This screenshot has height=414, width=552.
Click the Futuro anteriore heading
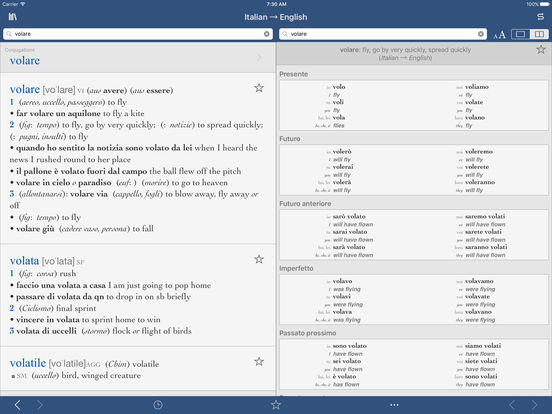305,204
